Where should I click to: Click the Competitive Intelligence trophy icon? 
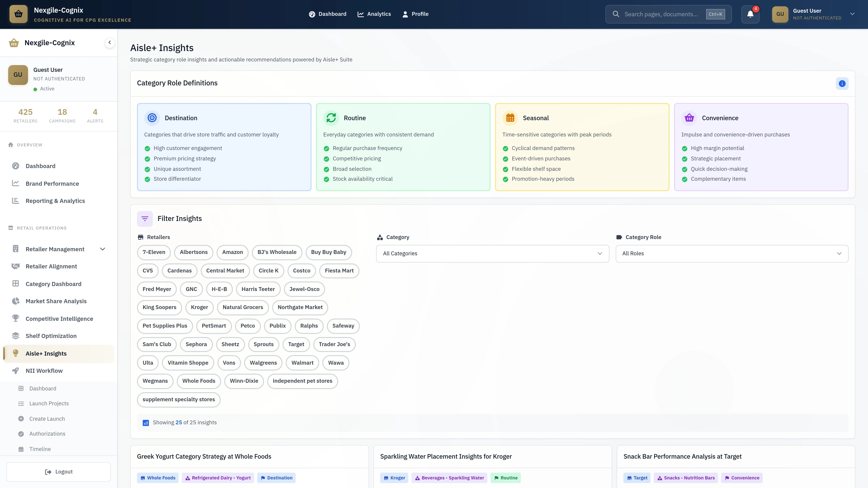click(16, 318)
